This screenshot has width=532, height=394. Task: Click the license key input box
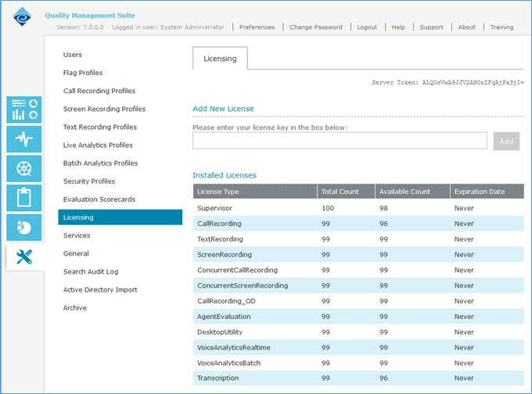[x=340, y=141]
